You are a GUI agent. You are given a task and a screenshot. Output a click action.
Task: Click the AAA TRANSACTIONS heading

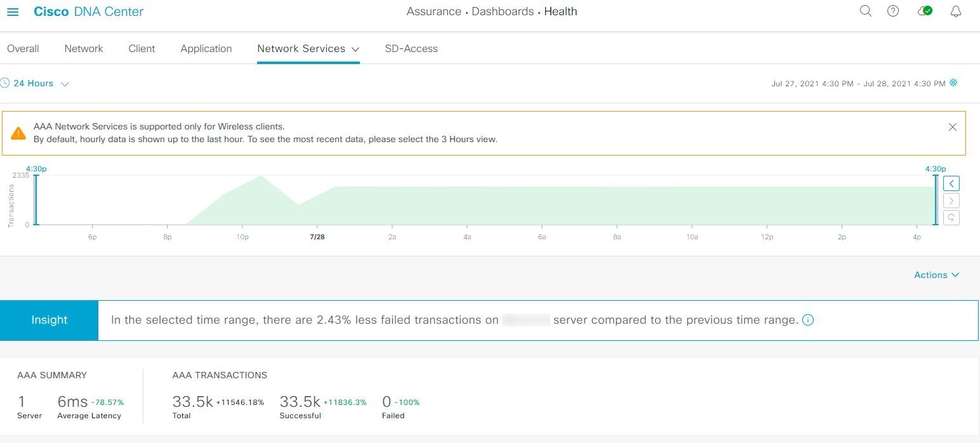pyautogui.click(x=220, y=375)
